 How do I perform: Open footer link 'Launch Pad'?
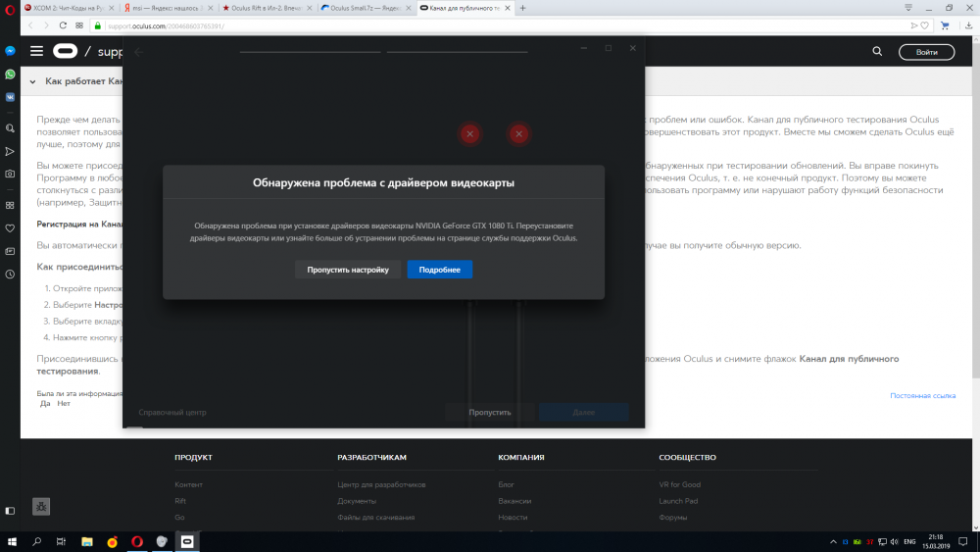tap(678, 501)
